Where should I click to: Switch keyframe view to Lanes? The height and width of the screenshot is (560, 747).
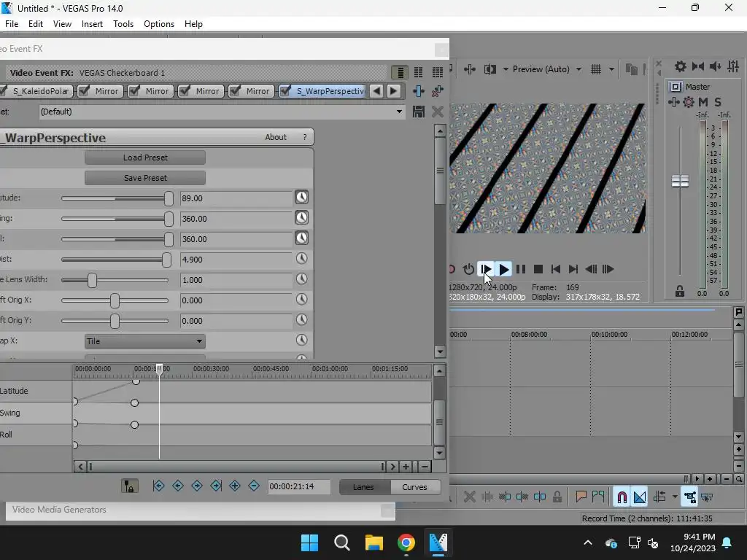pos(363,487)
